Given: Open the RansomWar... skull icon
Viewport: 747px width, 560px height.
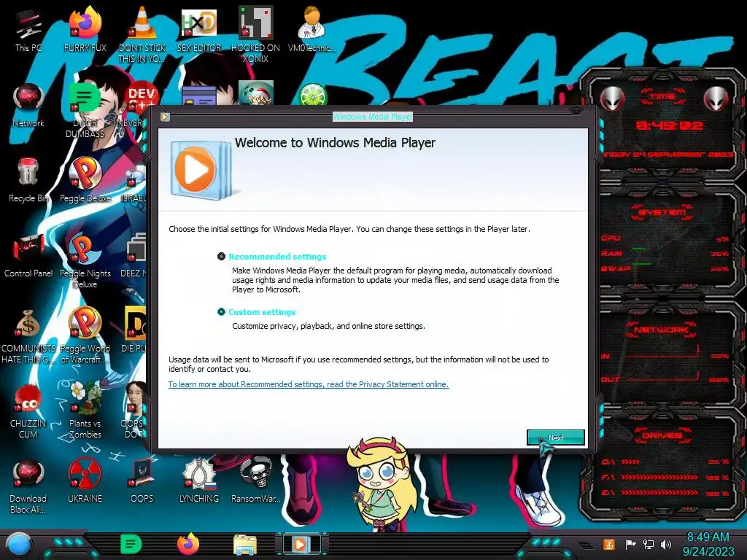Looking at the screenshot, I should point(255,480).
